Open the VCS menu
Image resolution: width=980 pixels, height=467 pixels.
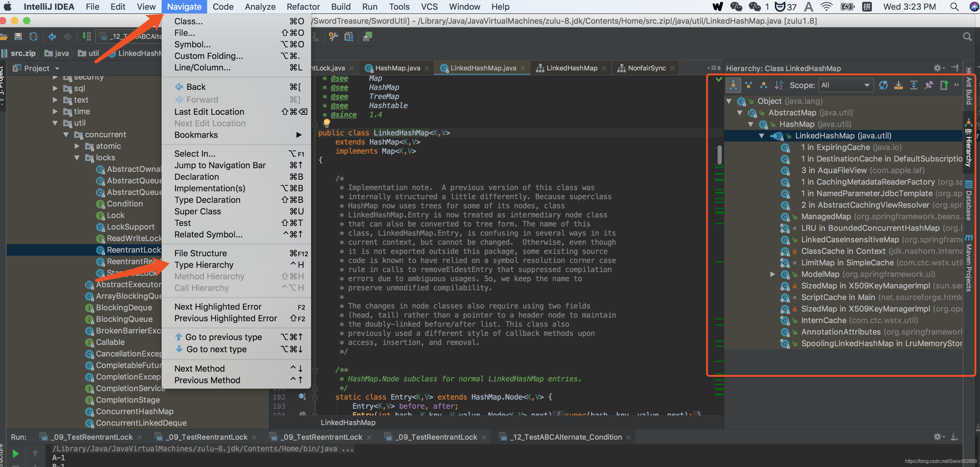430,6
